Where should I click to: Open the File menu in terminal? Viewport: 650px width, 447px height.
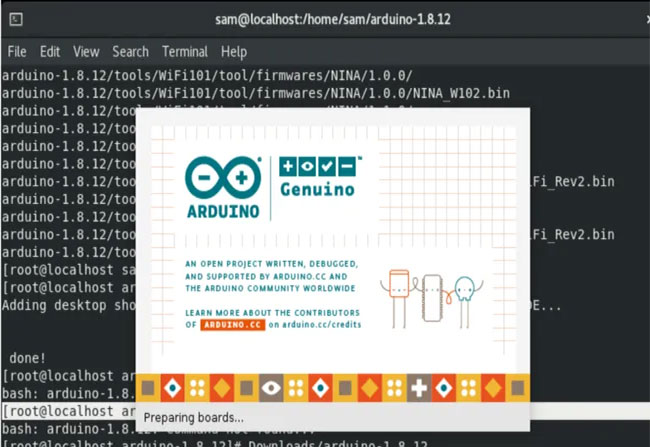(17, 52)
